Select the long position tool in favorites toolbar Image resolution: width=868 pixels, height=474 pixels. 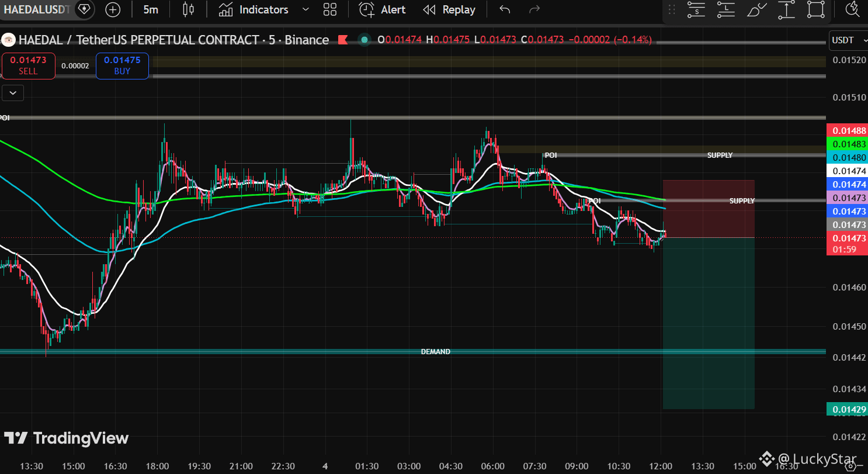(726, 9)
